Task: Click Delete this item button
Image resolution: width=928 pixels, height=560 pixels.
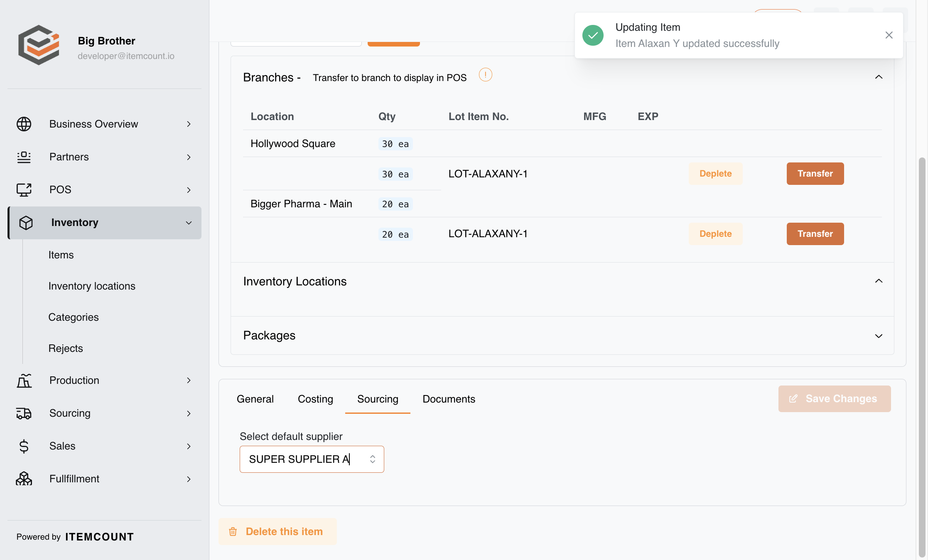Action: 277,532
